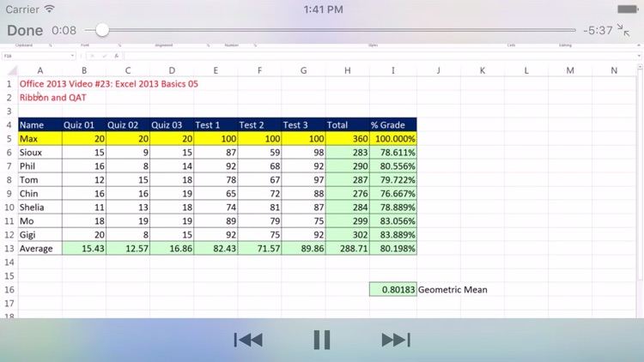Open Insert Function via the fx icon
This screenshot has height=362, width=644.
(x=116, y=56)
